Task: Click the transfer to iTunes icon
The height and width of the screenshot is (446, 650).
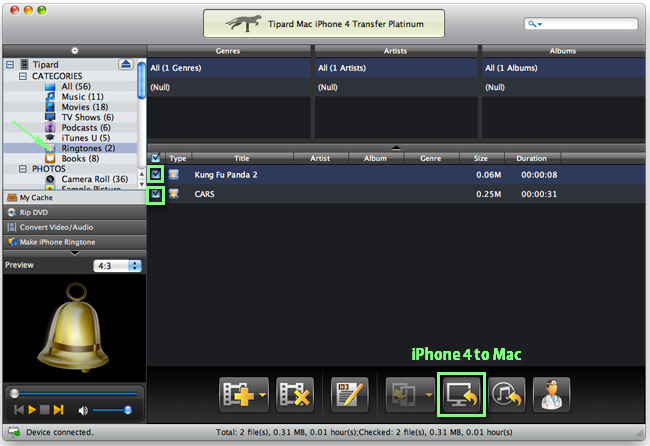Action: click(x=507, y=394)
